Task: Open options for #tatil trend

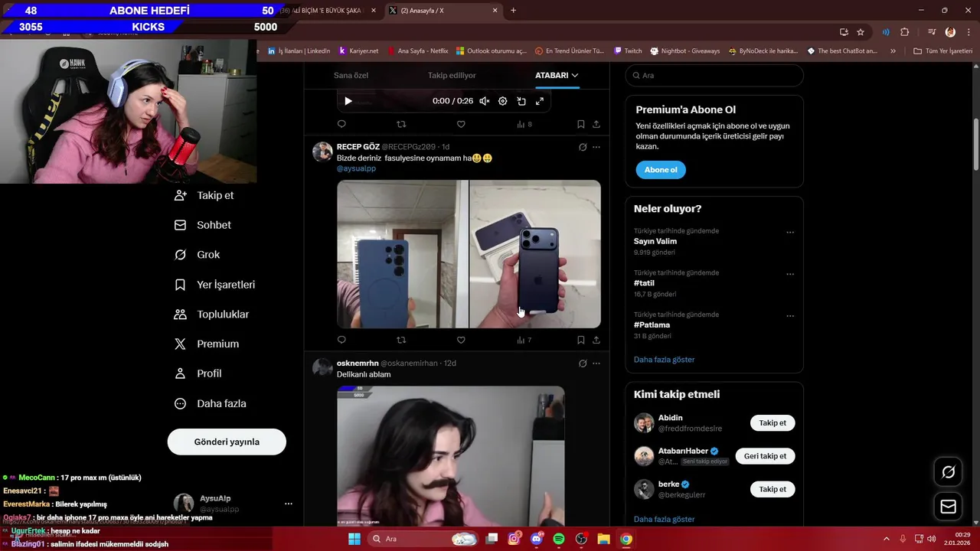Action: click(790, 274)
